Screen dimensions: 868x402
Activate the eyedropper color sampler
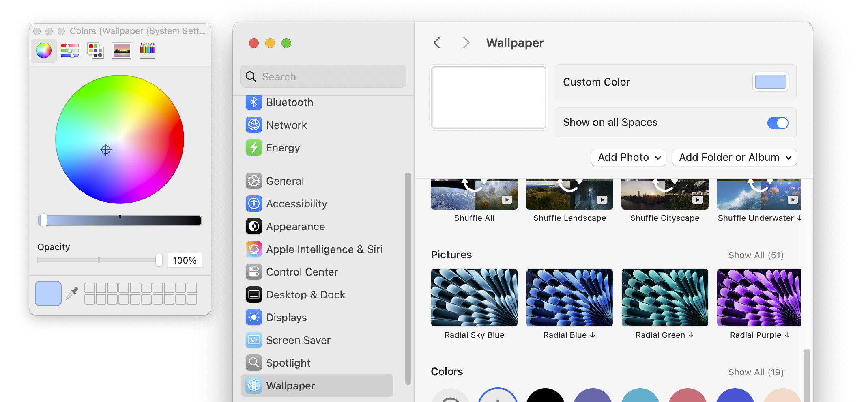pyautogui.click(x=72, y=293)
